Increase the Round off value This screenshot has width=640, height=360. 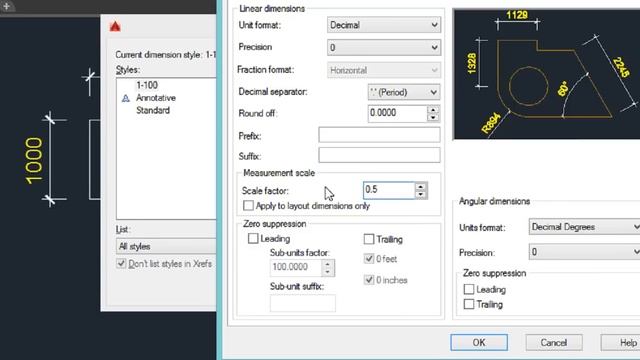[x=433, y=109]
